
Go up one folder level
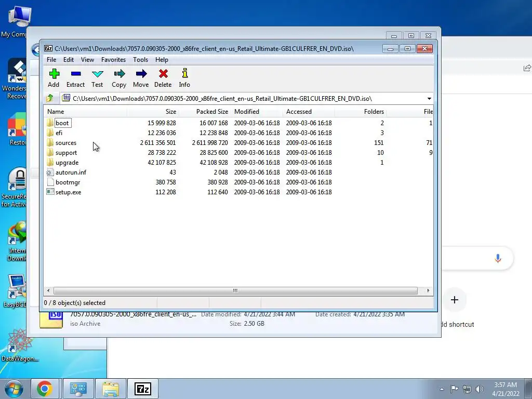[x=50, y=98]
